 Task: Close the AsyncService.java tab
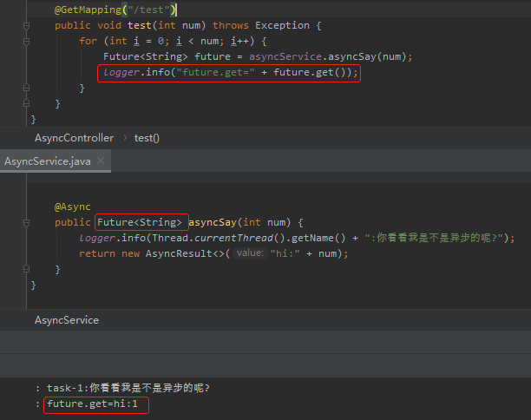pyautogui.click(x=101, y=161)
